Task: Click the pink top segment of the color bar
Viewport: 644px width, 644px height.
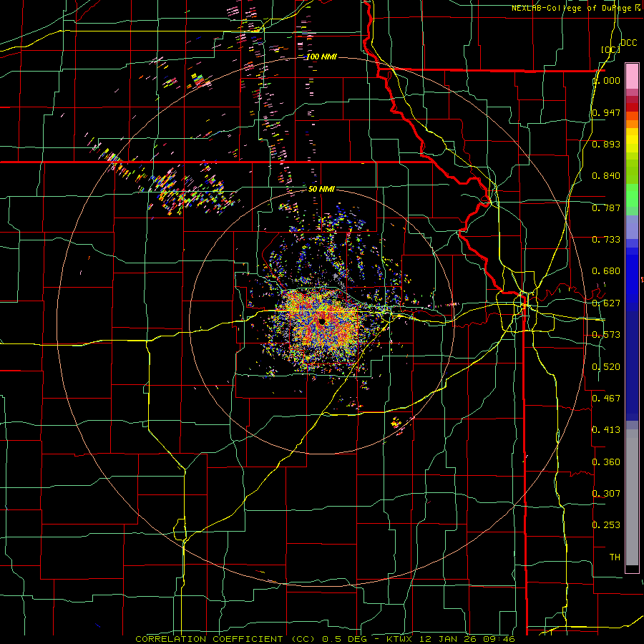Action: [632, 77]
